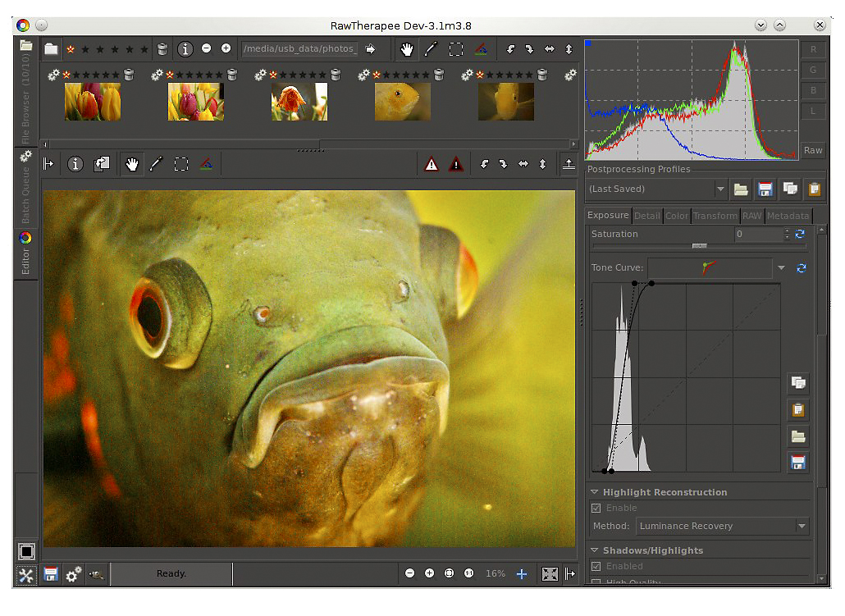845x616 pixels.
Task: Select the hand tool in editor toolbar
Action: click(132, 164)
